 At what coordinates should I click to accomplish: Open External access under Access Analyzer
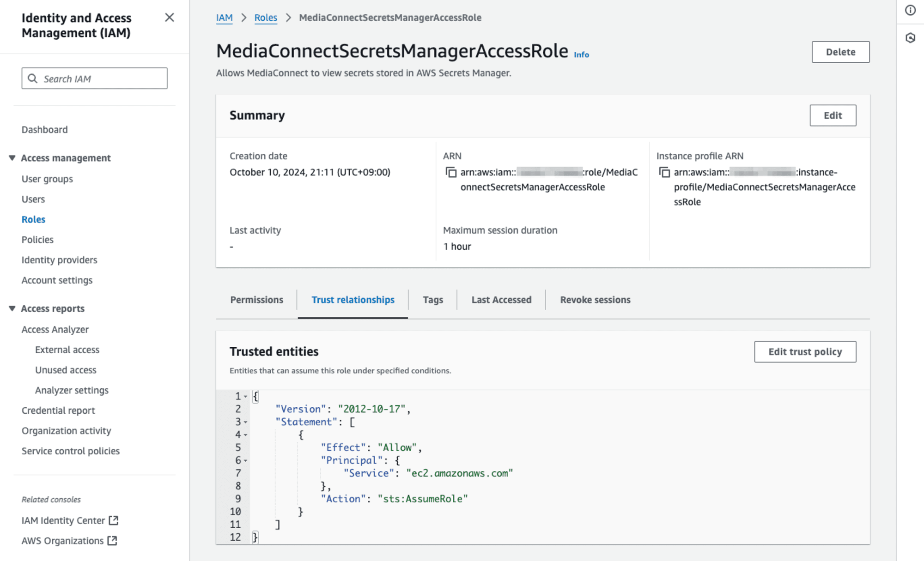(67, 350)
